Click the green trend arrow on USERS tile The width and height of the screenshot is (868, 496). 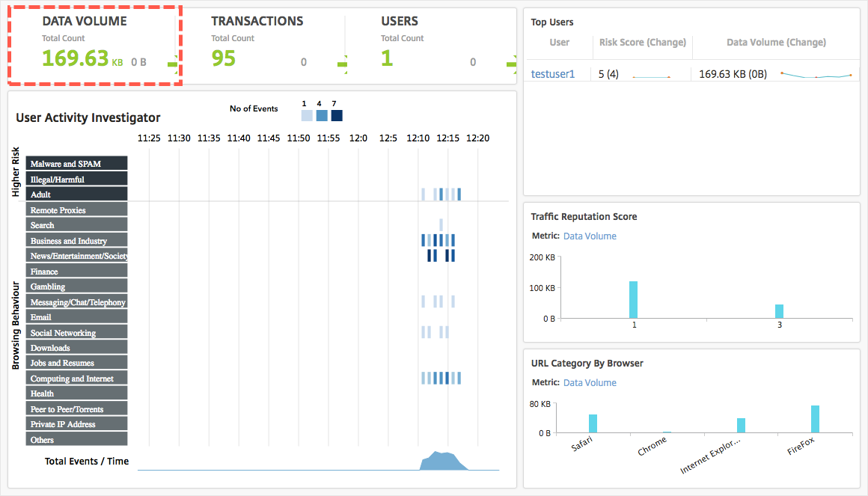pyautogui.click(x=513, y=66)
